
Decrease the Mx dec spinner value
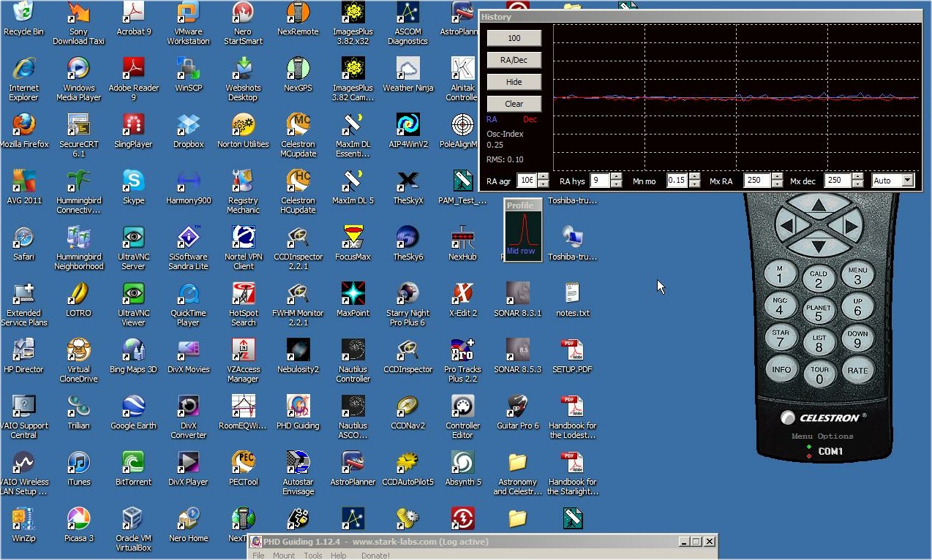point(857,184)
